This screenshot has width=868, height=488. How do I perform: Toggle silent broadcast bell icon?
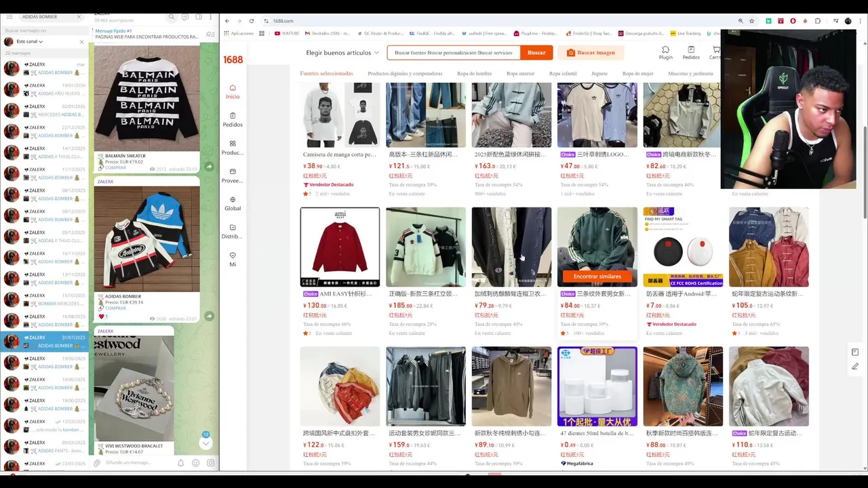(180, 463)
